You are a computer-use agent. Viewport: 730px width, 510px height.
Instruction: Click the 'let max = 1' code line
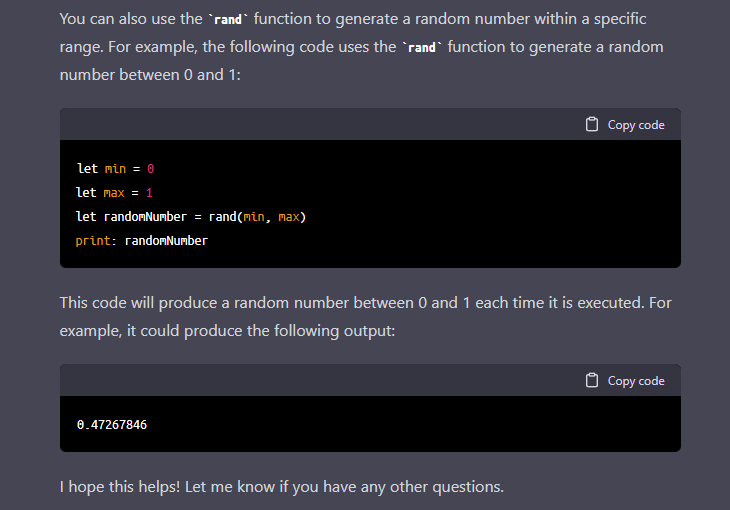115,193
